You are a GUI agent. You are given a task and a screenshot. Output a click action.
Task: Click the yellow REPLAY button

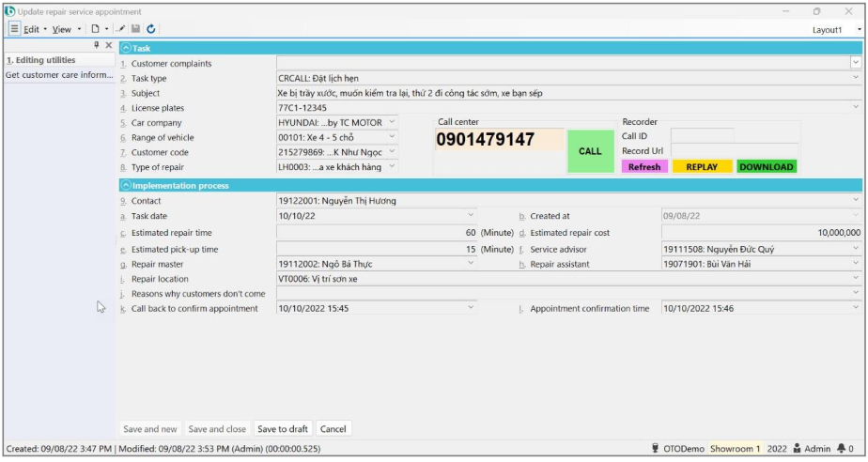(702, 166)
